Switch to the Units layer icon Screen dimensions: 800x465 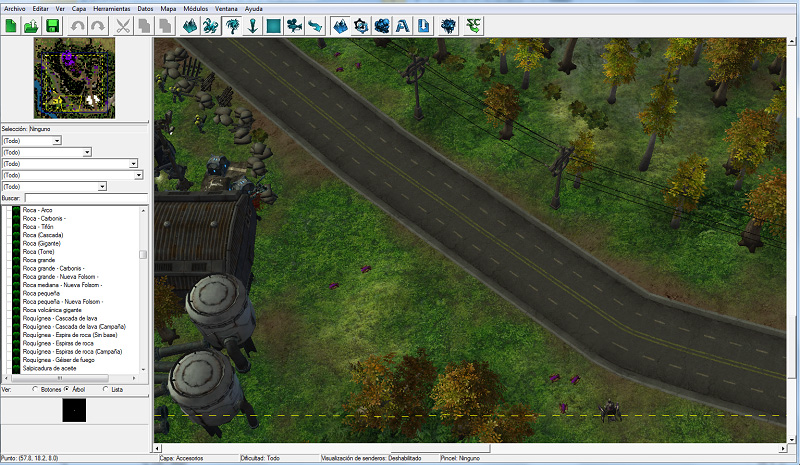click(211, 26)
